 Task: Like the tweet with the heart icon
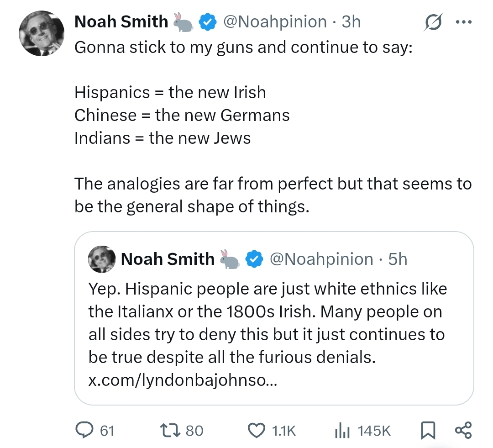click(x=256, y=430)
